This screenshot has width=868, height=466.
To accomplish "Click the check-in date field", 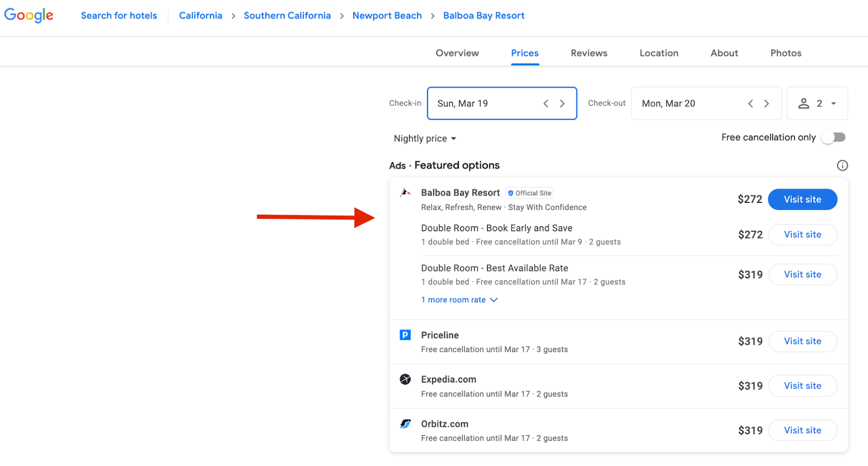I will [486, 104].
